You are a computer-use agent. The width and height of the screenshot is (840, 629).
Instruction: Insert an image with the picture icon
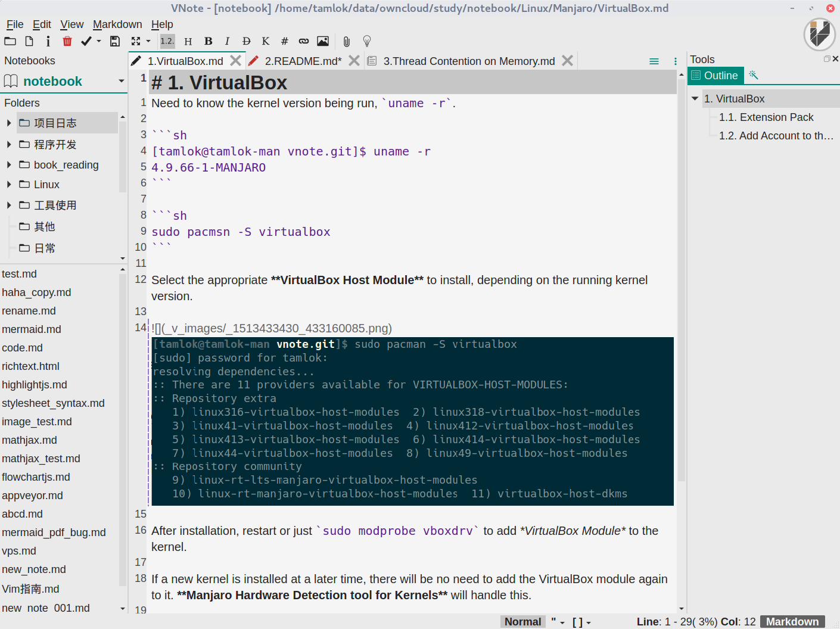[x=323, y=41]
